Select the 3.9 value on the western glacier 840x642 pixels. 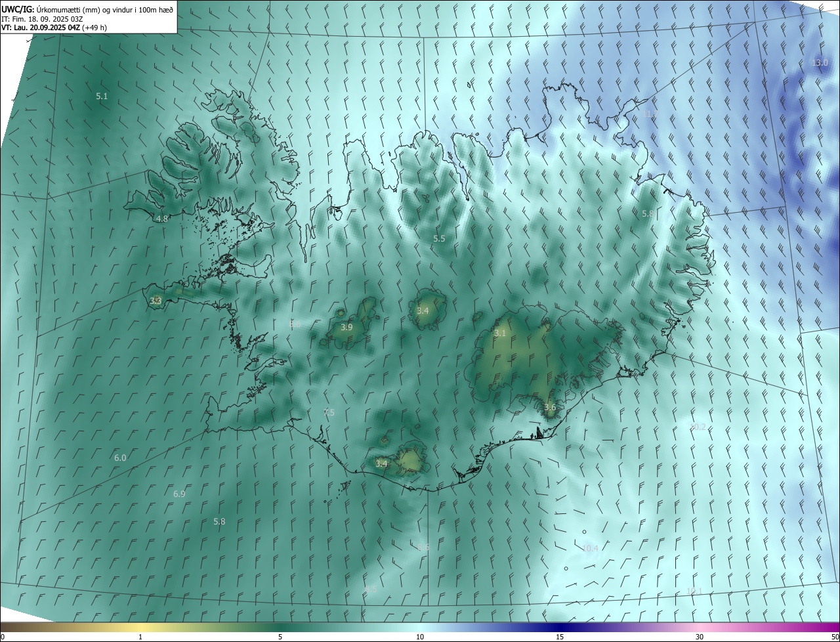346,327
